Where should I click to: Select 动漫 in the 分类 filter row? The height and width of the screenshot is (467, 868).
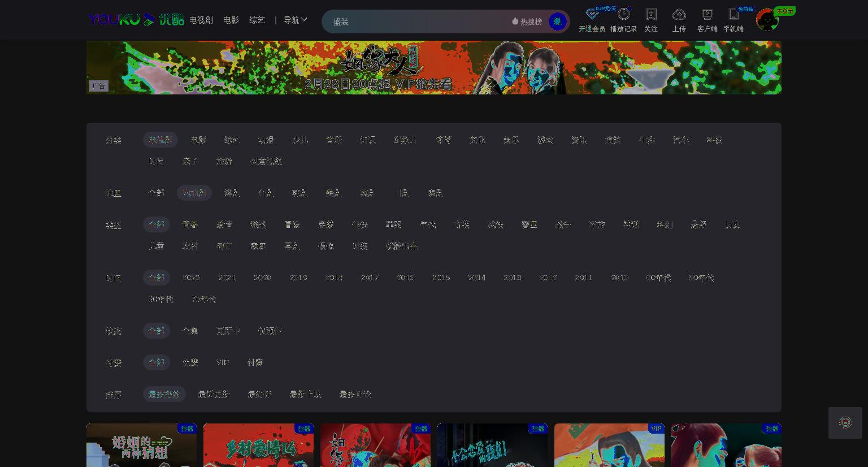[266, 140]
